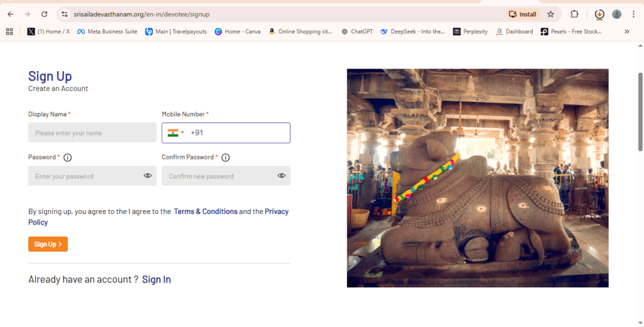Open the browser Extensions puzzle icon
Screen dimensions: 644x327
[x=574, y=14]
